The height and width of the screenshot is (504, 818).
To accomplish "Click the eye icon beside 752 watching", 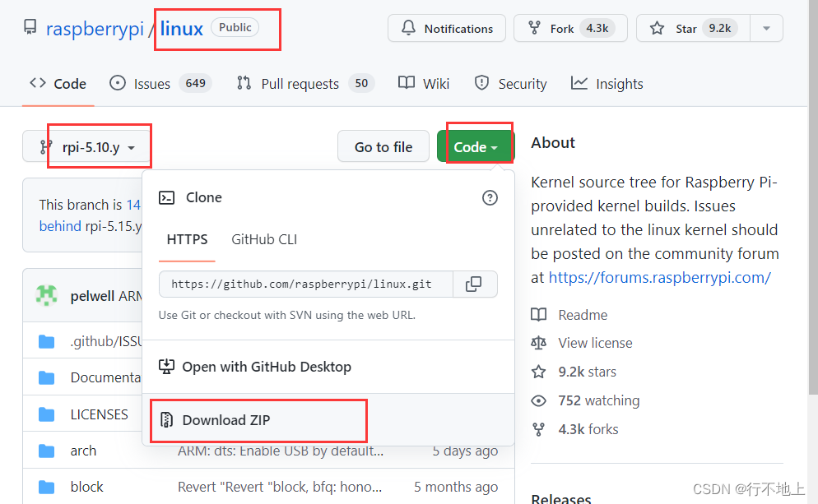I will [x=538, y=400].
